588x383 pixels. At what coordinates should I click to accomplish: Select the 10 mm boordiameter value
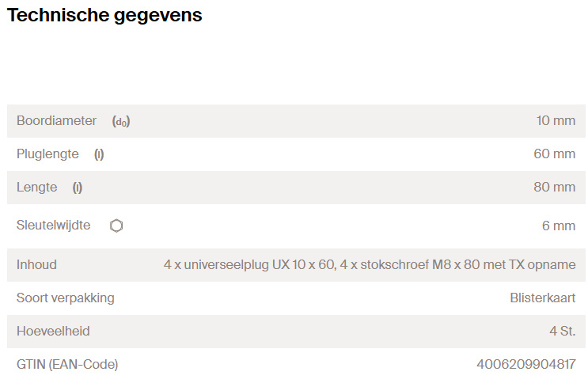(556, 120)
